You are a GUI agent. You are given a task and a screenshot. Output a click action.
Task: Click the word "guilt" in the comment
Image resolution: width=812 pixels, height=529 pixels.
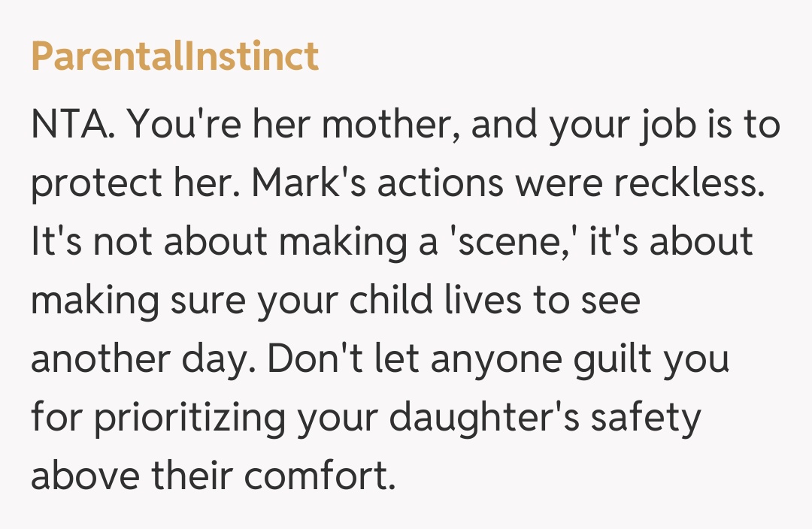(612, 359)
